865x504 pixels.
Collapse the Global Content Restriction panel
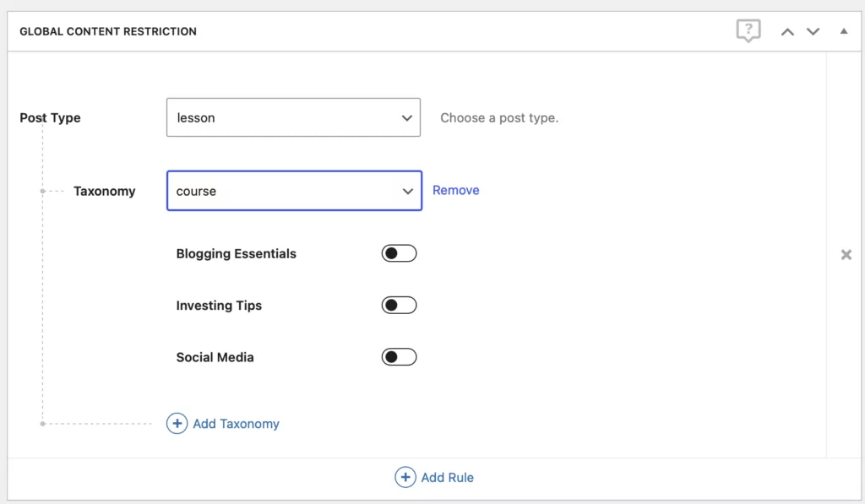point(844,31)
